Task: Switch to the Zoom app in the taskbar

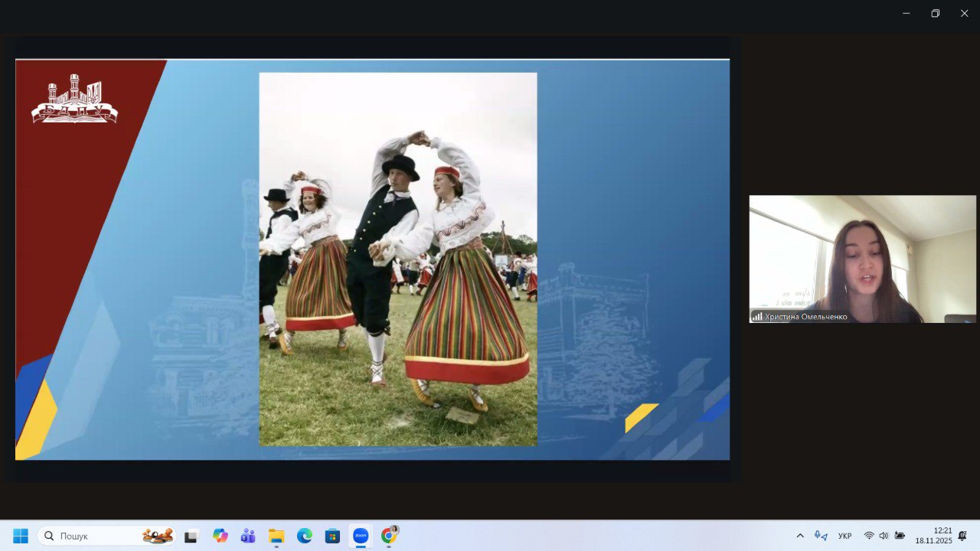Action: (x=361, y=536)
